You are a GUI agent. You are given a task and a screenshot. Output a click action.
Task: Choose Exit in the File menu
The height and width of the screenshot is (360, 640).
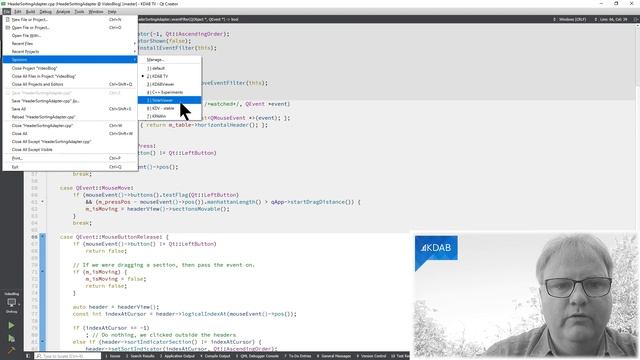[x=70, y=167]
